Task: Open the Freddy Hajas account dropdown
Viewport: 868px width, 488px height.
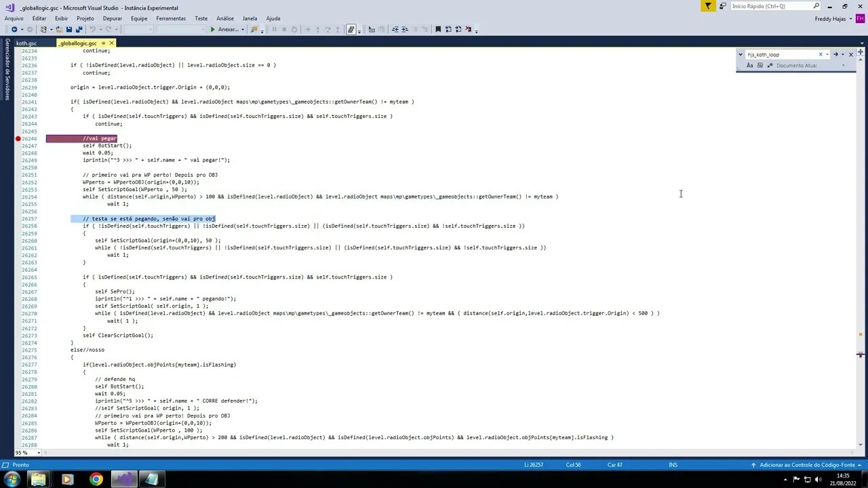Action: 851,19
